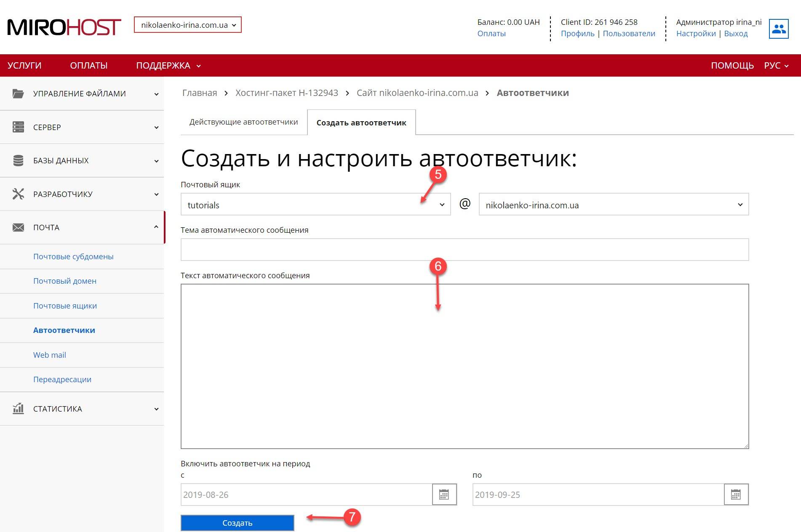Collapse the ПОЧТА section
The image size is (801, 532).
[x=82, y=227]
